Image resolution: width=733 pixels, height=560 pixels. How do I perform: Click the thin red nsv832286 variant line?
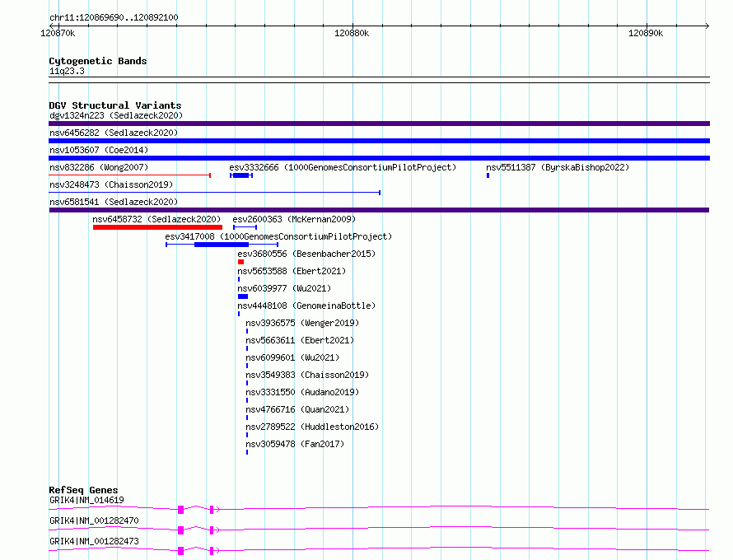pyautogui.click(x=130, y=175)
